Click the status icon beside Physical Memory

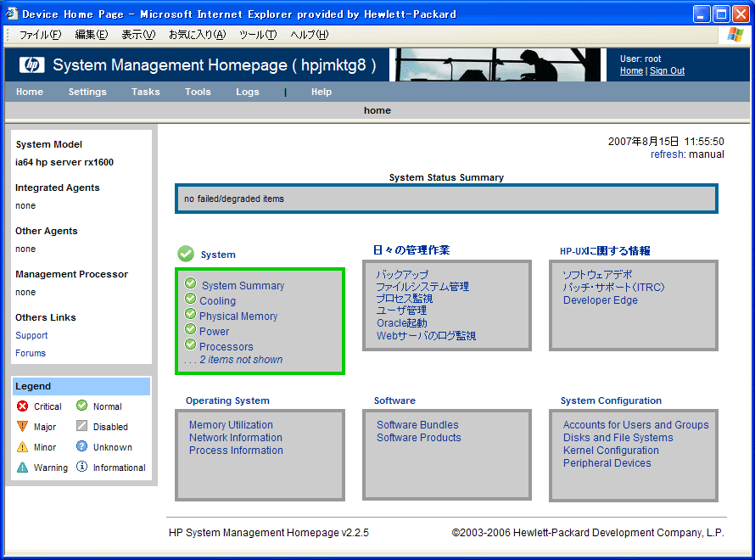(191, 314)
